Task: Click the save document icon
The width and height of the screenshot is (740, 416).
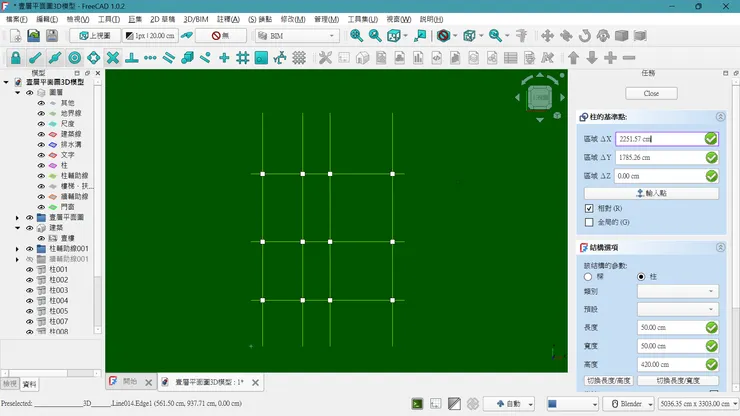Action: tap(52, 36)
